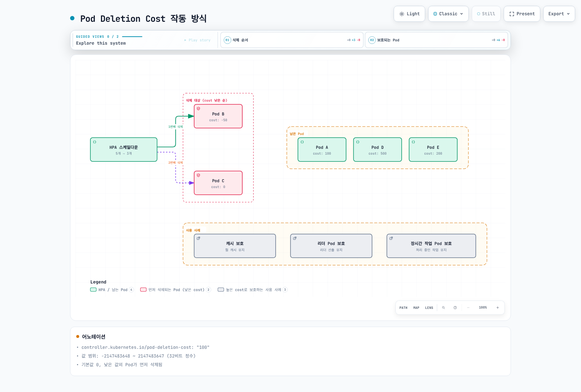Click the code icon on Pod A

coord(302,142)
